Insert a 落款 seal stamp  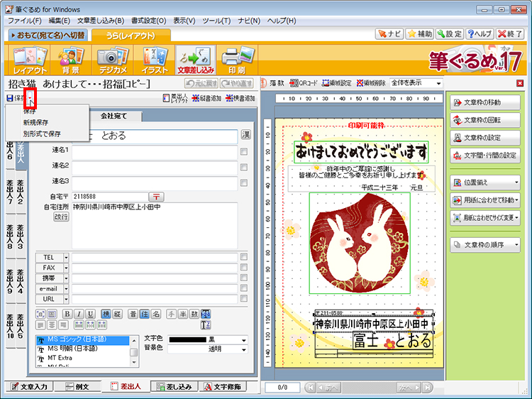tap(273, 83)
